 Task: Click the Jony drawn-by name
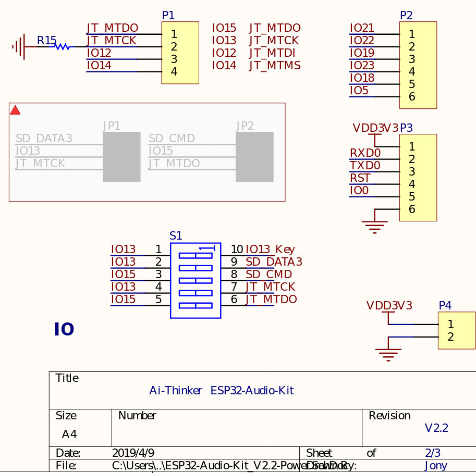[x=436, y=466]
